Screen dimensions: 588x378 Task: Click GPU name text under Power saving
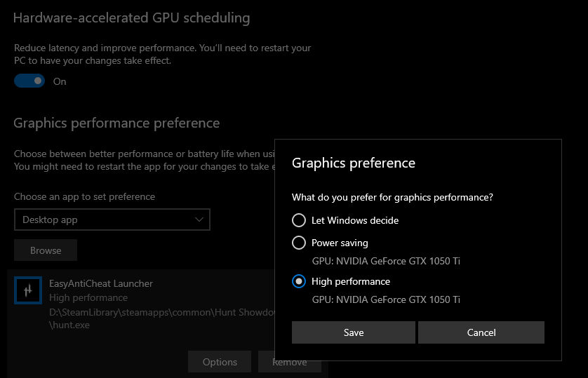(x=386, y=261)
